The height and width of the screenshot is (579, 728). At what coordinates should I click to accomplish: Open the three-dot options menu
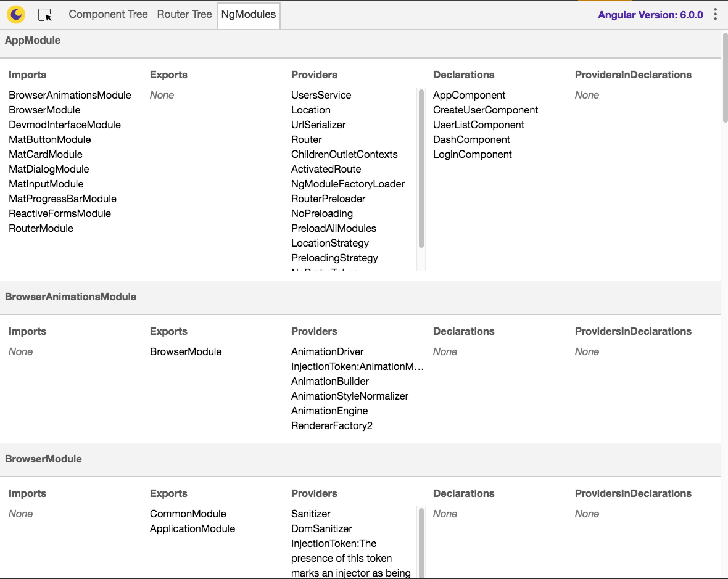(x=715, y=15)
